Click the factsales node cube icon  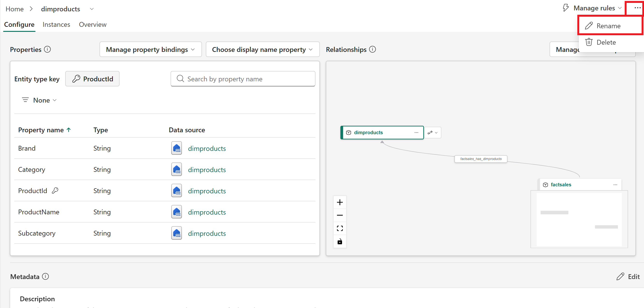[545, 185]
